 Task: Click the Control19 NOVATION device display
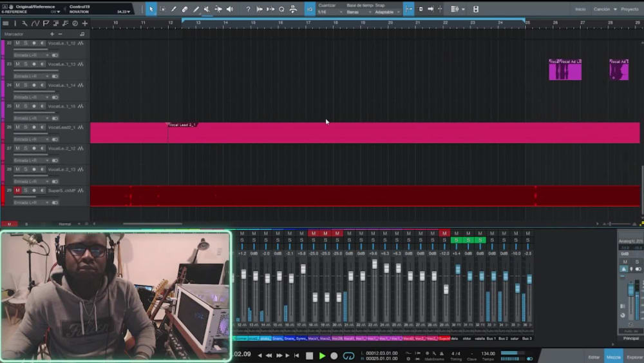click(x=99, y=9)
